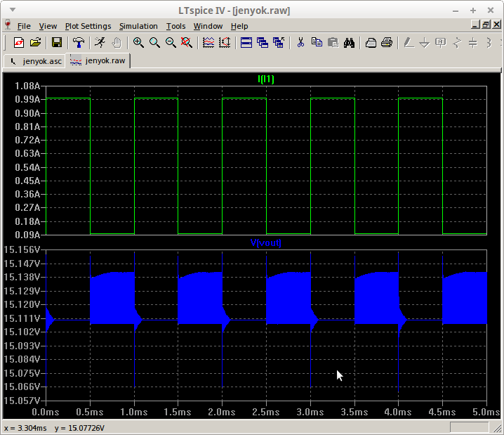504x435 pixels.
Task: Click the Close All Windows icon
Action: tap(279, 42)
